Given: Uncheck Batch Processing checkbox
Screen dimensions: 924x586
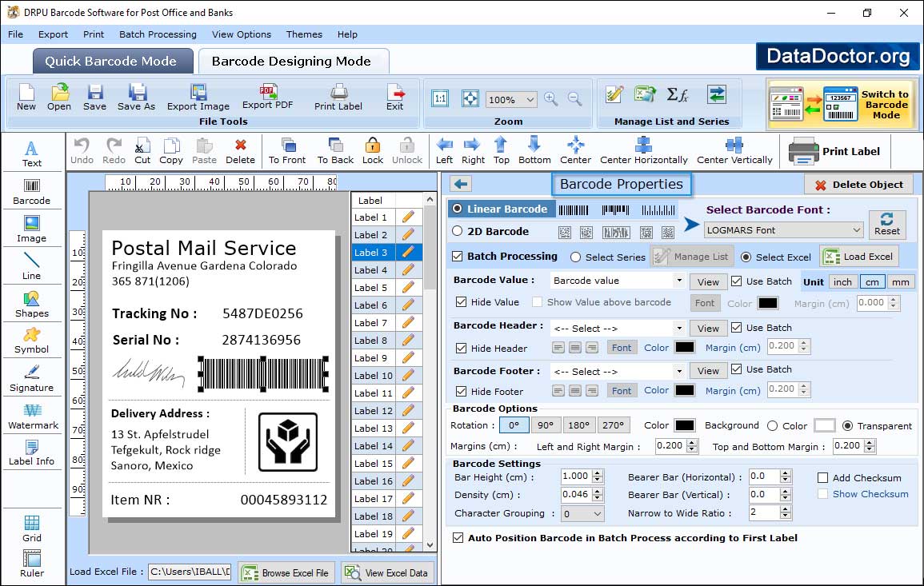Looking at the screenshot, I should point(458,256).
